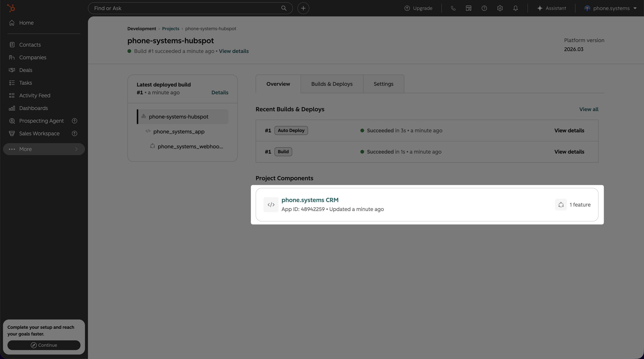This screenshot has width=644, height=359.
Task: Click the Auto Deploy badge
Action: tap(291, 130)
